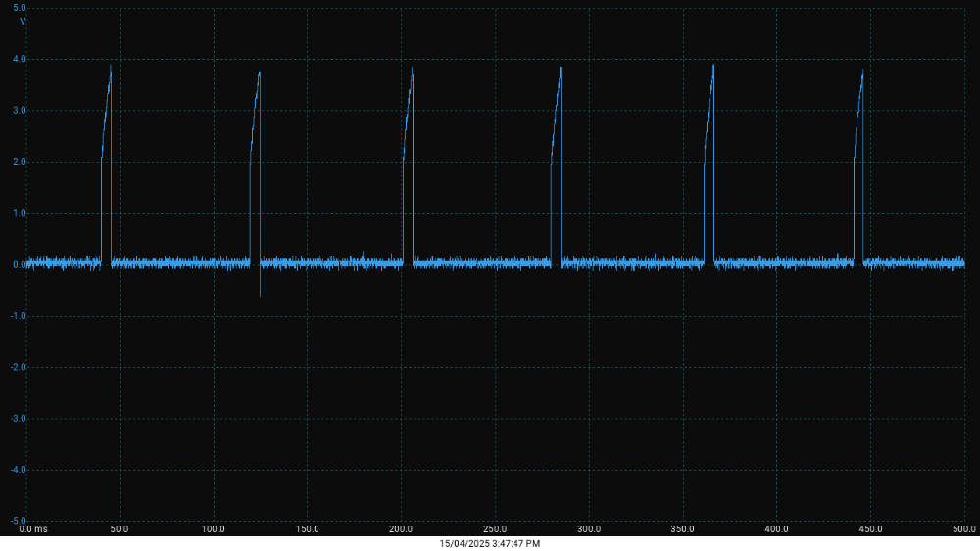The image size is (980, 551).
Task: Click the V unit label on voltage axis
Action: pyautogui.click(x=23, y=21)
